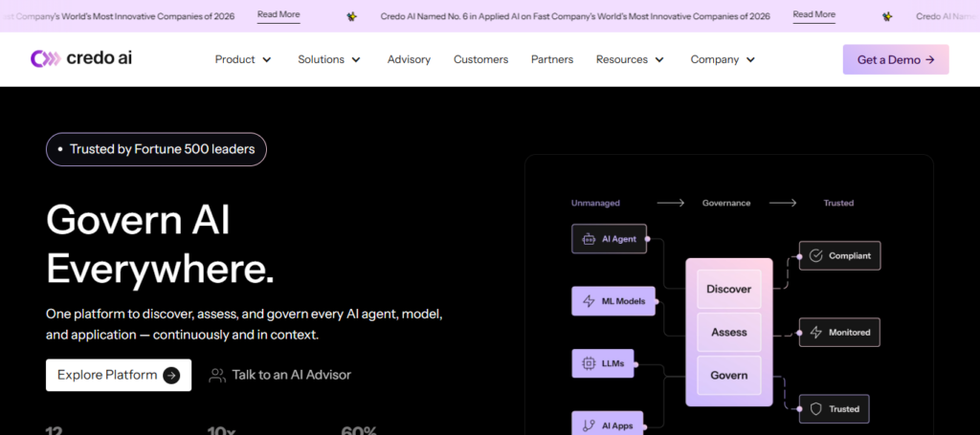Expand the Solutions menu chevron
This screenshot has height=435, width=980.
click(356, 60)
